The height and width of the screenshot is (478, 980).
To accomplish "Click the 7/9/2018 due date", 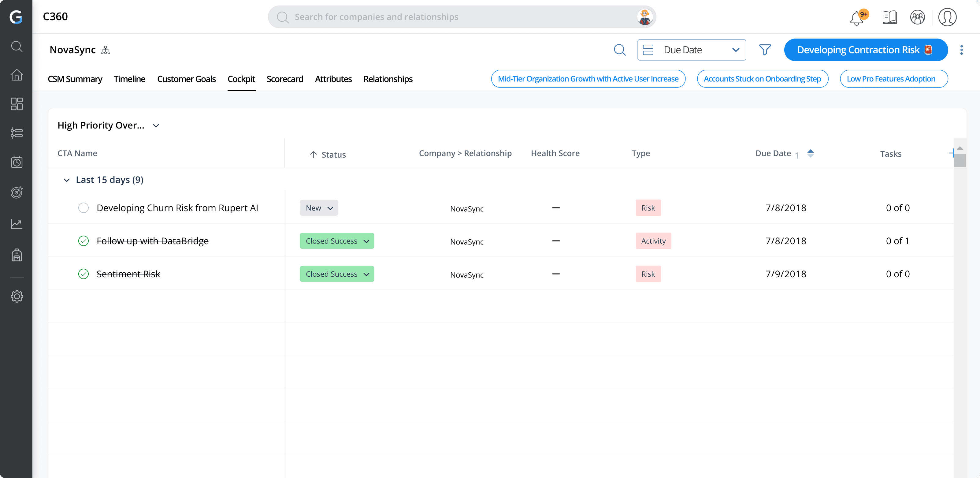I will (785, 274).
